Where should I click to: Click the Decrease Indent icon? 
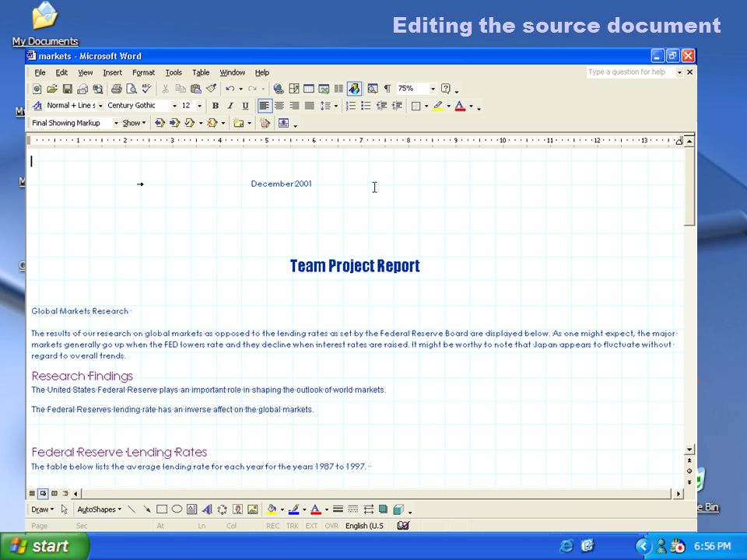pyautogui.click(x=381, y=106)
